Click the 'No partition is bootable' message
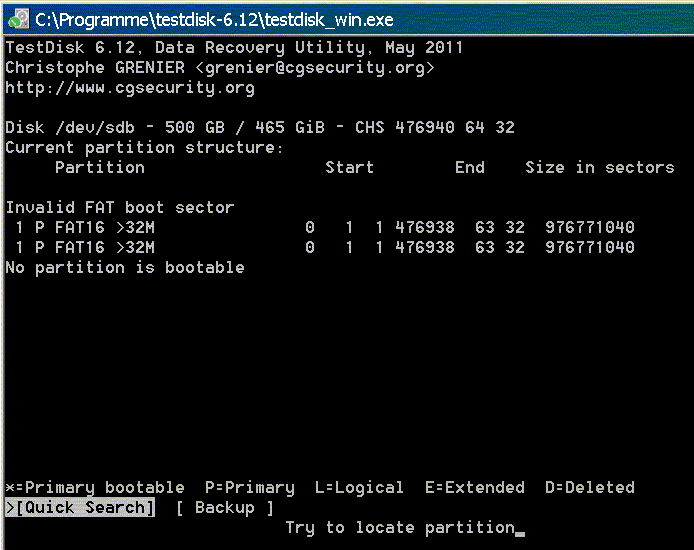The height and width of the screenshot is (550, 694). click(125, 268)
